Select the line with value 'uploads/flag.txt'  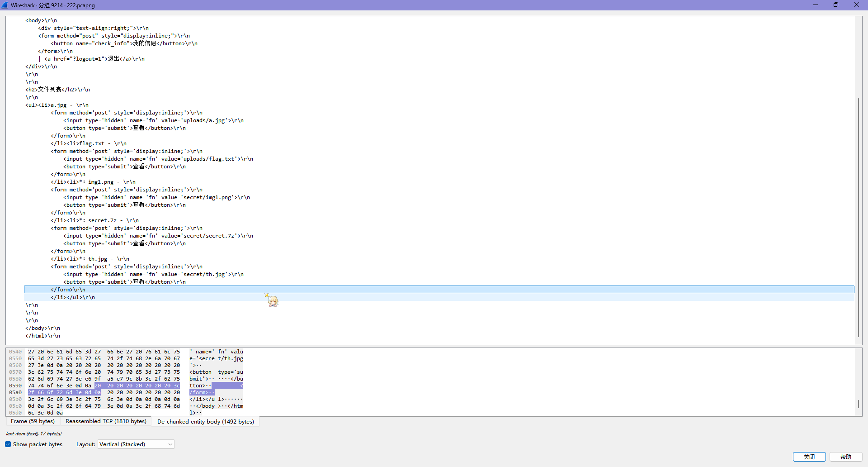click(158, 159)
